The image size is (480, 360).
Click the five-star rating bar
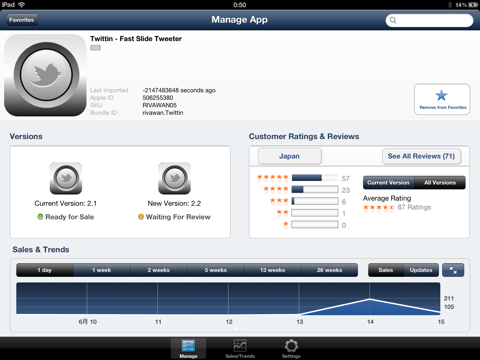(315, 178)
